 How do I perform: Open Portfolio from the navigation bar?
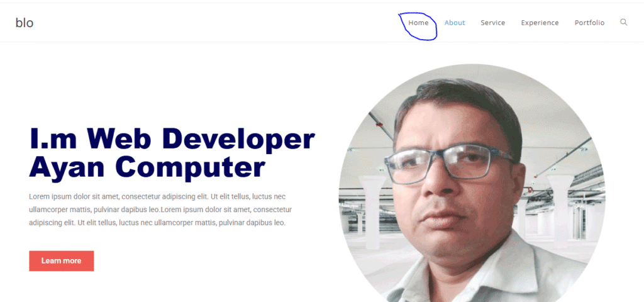tap(589, 23)
